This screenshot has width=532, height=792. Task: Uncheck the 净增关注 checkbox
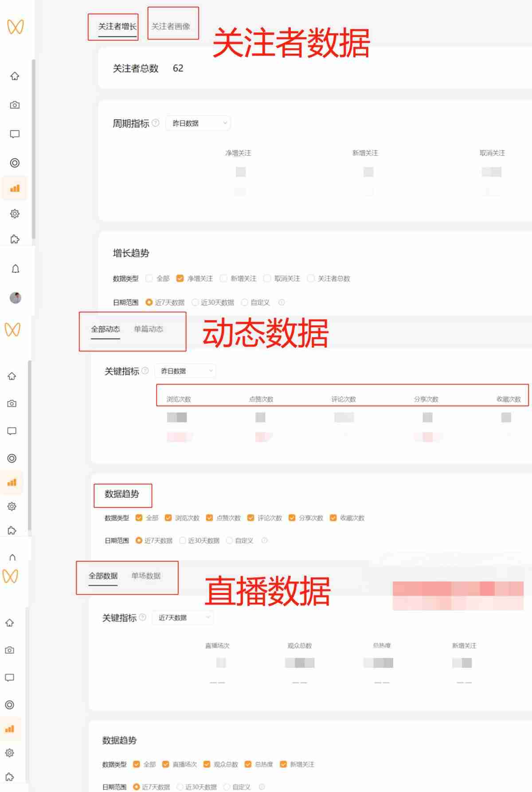click(180, 278)
